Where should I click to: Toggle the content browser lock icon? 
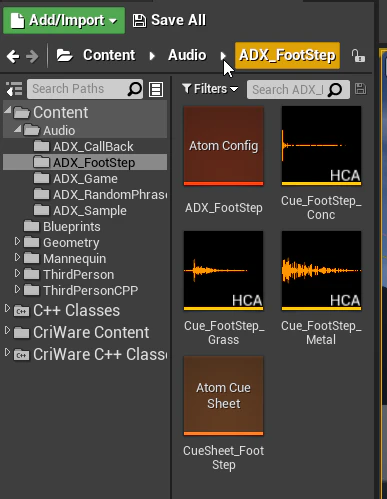(x=358, y=56)
